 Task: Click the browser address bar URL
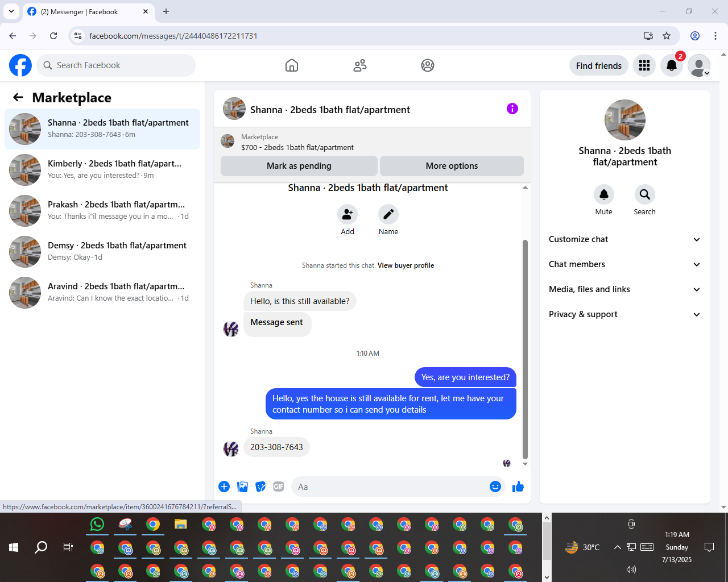173,36
